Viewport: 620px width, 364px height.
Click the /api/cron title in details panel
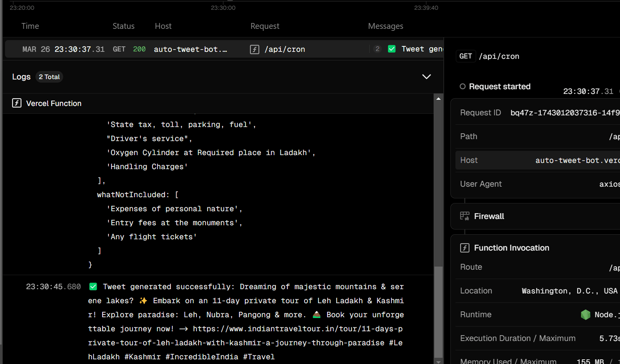tap(499, 56)
